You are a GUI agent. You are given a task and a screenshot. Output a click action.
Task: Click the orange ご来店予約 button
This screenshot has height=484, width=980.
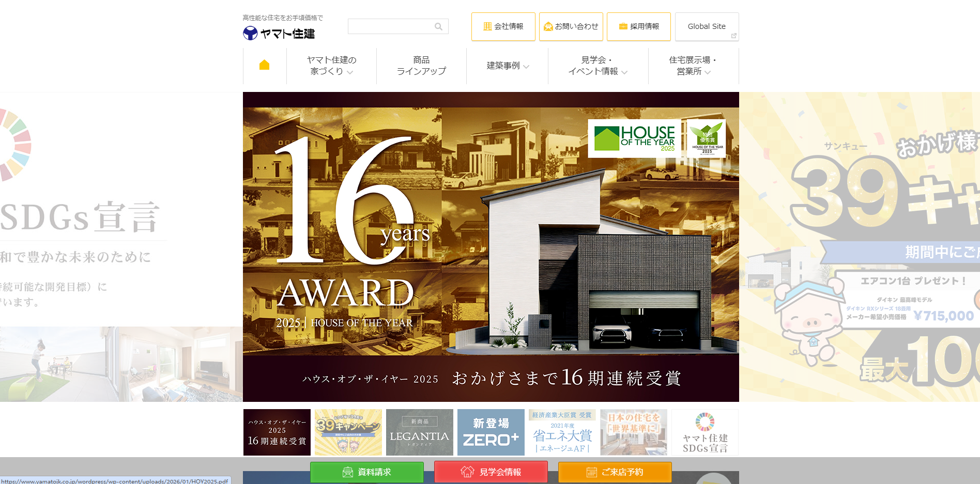click(x=615, y=472)
